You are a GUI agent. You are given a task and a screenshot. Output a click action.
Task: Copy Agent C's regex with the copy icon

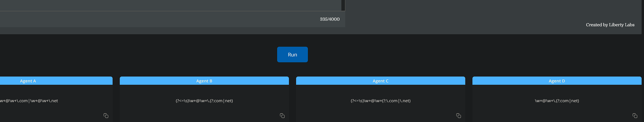(458, 116)
